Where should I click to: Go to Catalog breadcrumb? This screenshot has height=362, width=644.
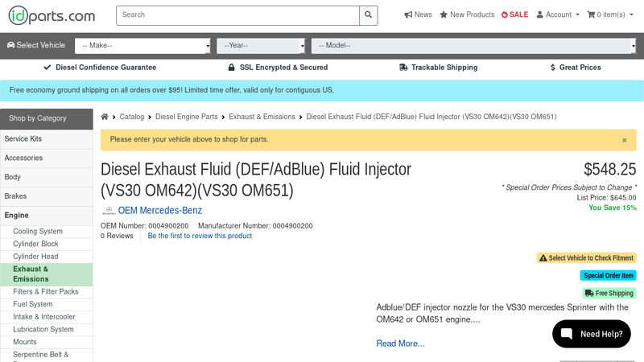(132, 117)
